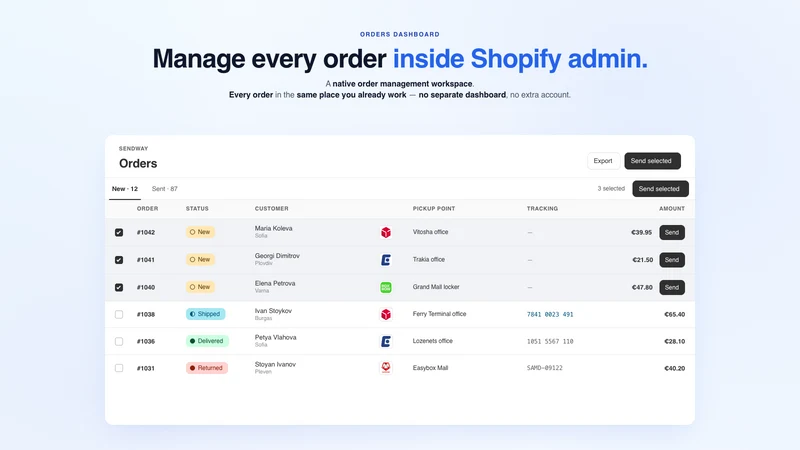The height and width of the screenshot is (450, 800).
Task: Click the €28.10 amount
Action: (x=674, y=341)
